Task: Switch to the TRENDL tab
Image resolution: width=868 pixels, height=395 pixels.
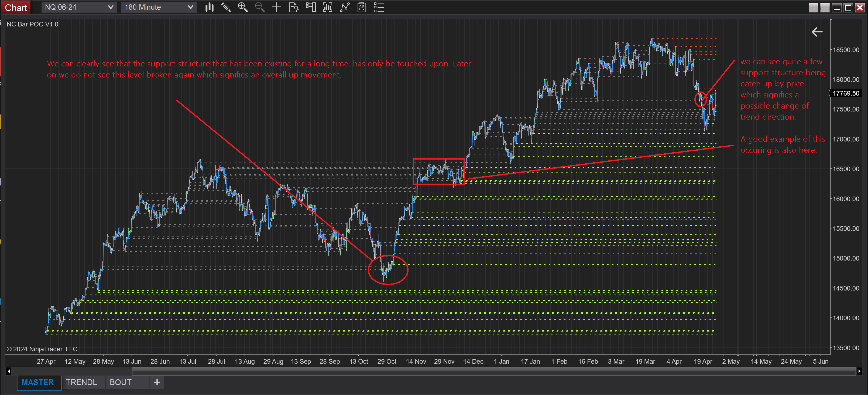Action: 81,382
